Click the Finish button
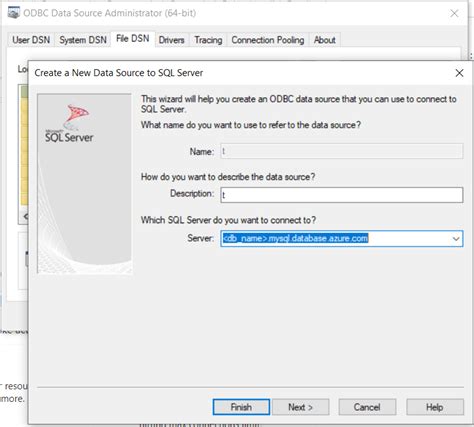This screenshot has width=474, height=427. click(241, 407)
